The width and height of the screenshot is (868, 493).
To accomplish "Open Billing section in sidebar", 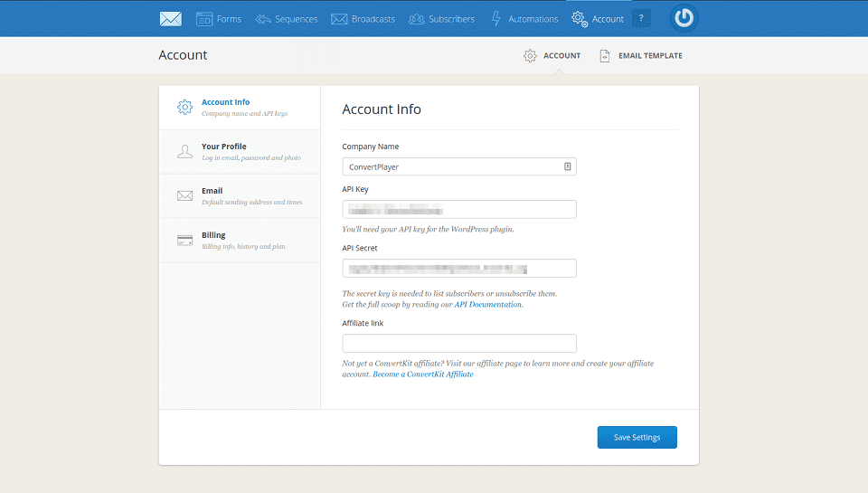I will pos(239,240).
